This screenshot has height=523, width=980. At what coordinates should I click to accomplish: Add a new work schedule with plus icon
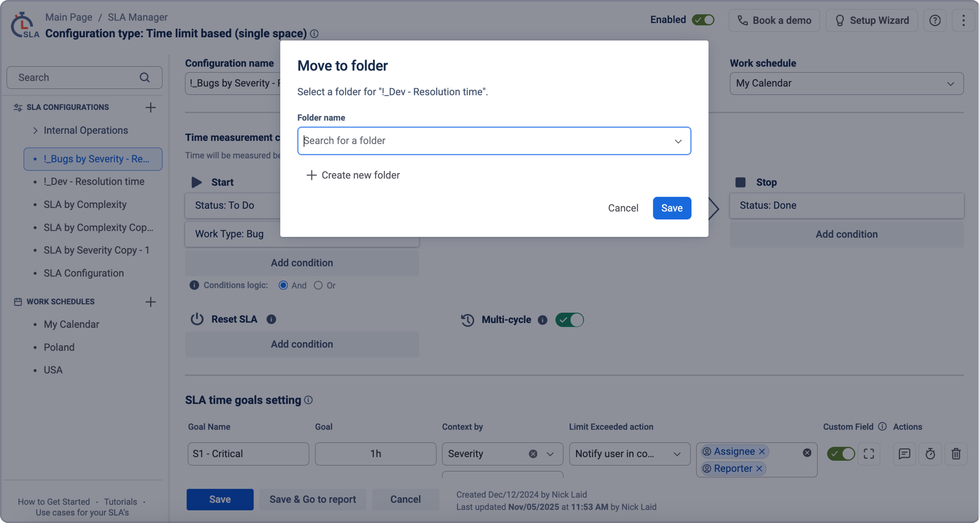(151, 302)
